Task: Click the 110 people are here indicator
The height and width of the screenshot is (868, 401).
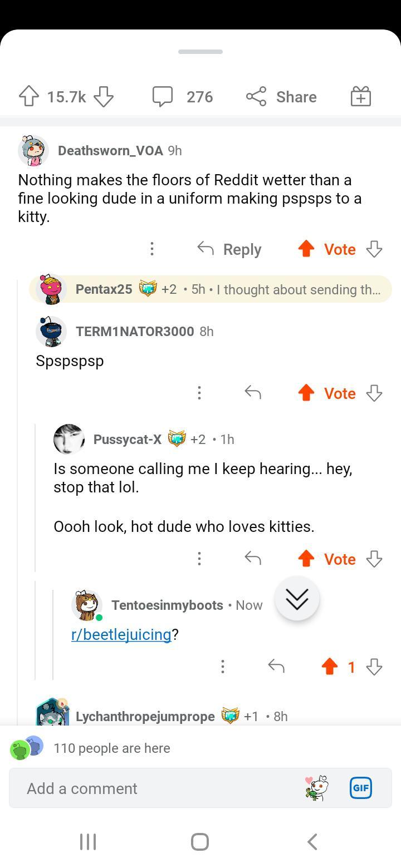Action: [x=113, y=748]
